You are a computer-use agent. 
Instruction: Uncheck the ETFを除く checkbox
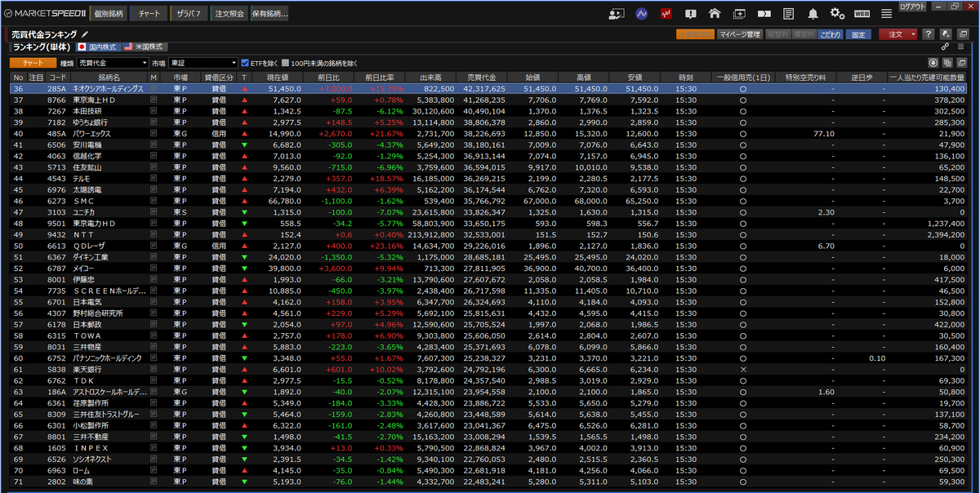(x=245, y=63)
